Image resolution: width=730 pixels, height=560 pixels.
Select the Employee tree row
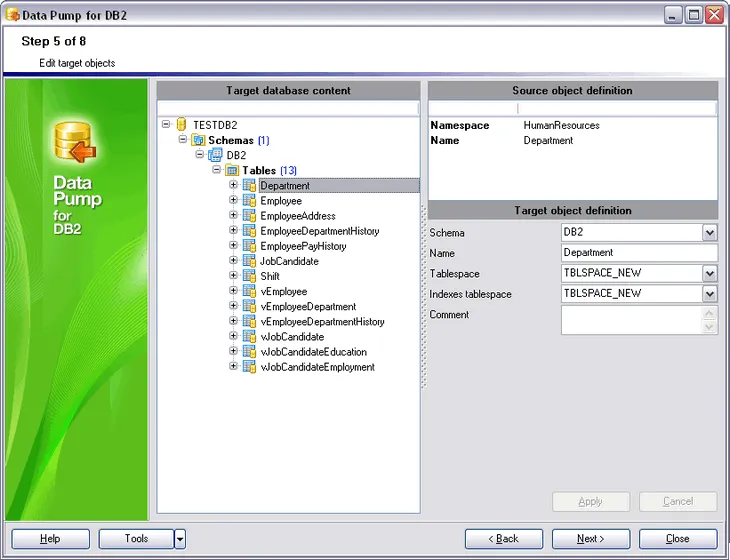281,201
